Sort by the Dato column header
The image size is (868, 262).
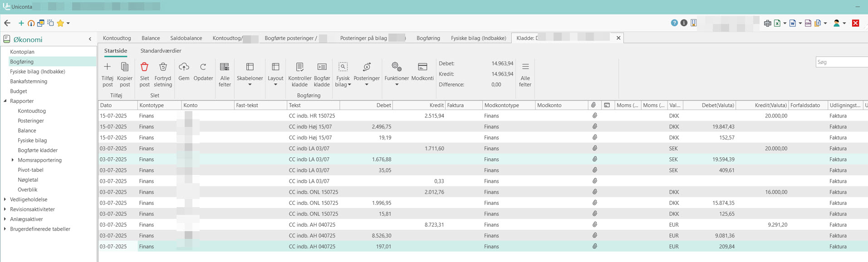tap(118, 105)
